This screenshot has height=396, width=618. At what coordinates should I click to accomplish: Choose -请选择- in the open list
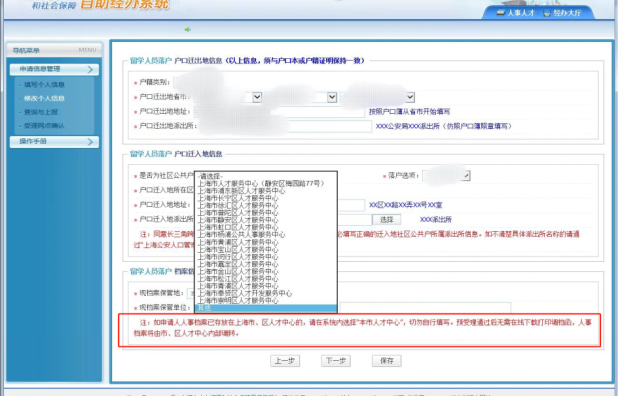point(266,176)
